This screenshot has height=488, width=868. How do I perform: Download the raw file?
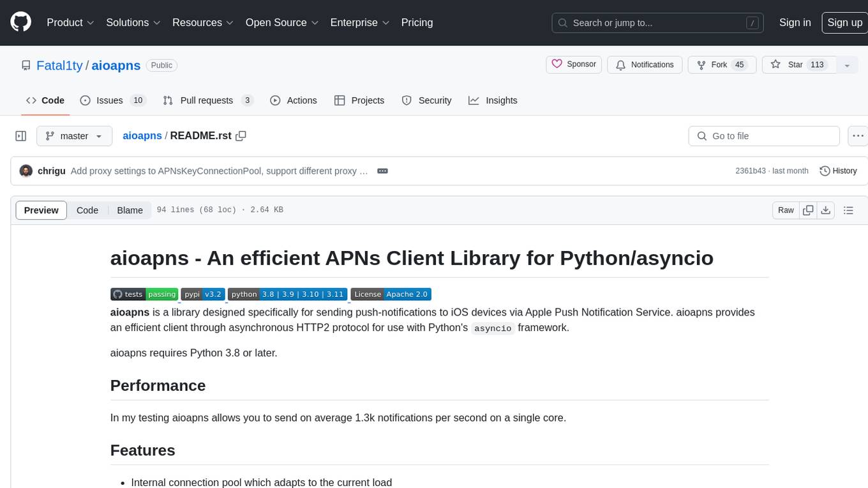pos(825,210)
